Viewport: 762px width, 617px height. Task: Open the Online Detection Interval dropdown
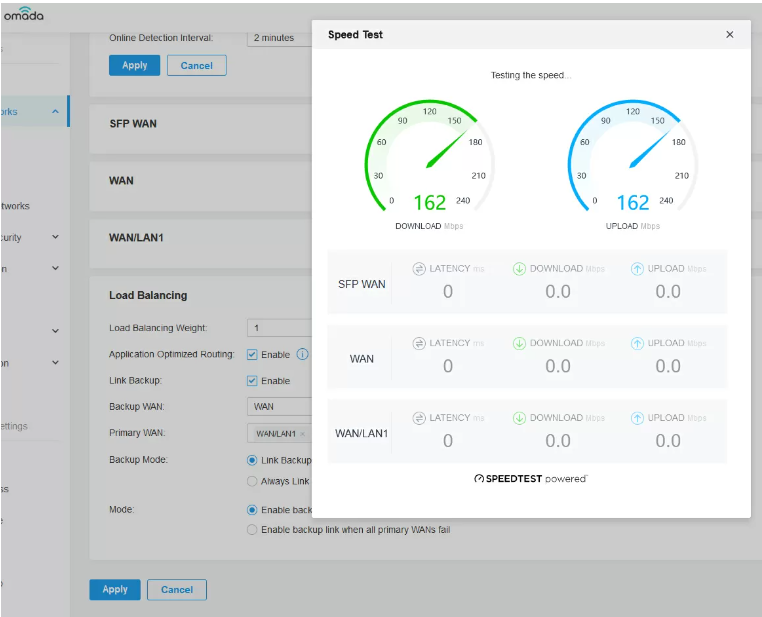pyautogui.click(x=278, y=38)
